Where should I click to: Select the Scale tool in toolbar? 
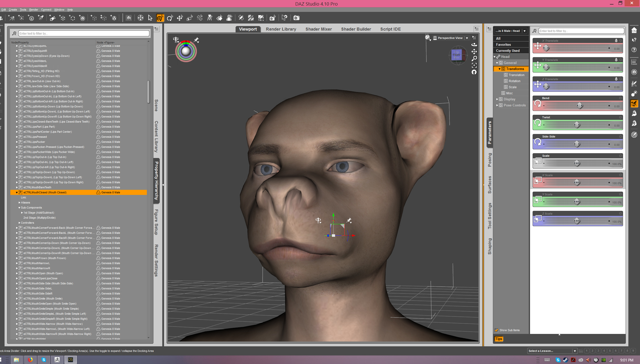(190, 18)
